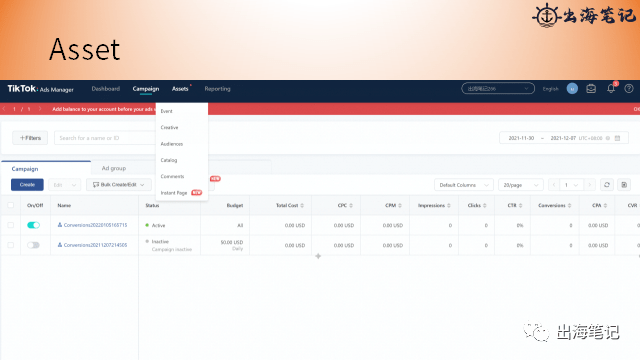Open the 20/page rows dropdown
The width and height of the screenshot is (640, 360).
pos(521,185)
